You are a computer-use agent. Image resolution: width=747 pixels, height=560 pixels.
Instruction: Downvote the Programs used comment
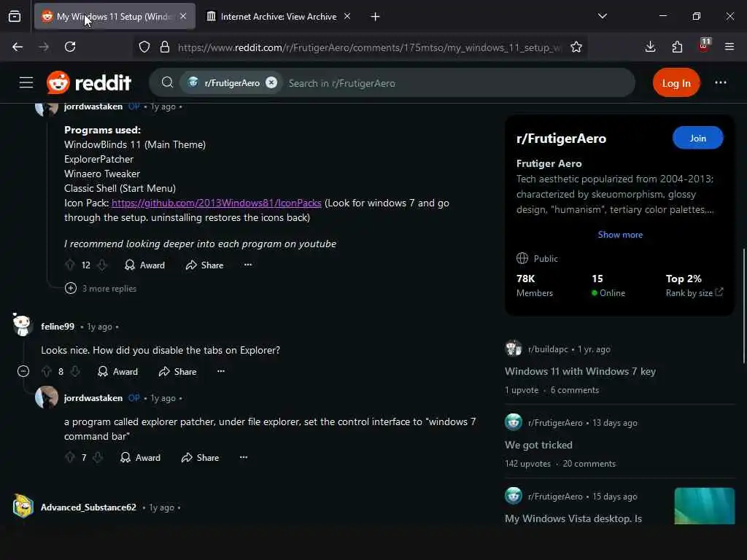(x=102, y=265)
